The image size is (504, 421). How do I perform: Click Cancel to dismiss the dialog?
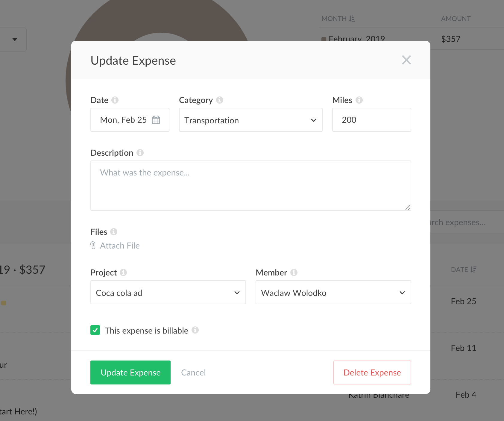click(193, 372)
